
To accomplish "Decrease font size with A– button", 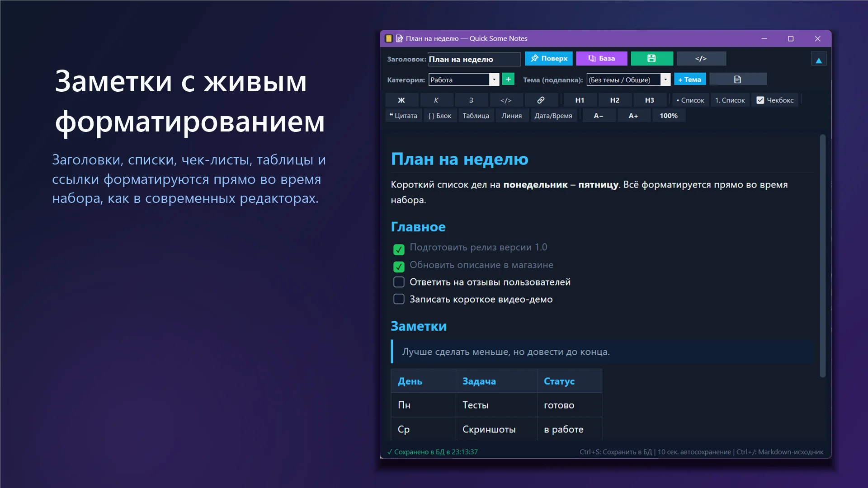I will (x=599, y=116).
